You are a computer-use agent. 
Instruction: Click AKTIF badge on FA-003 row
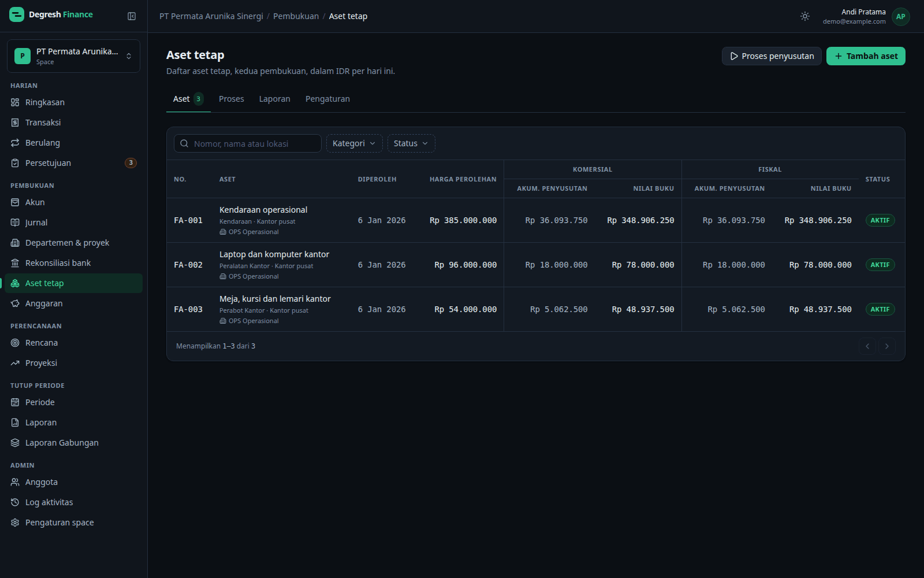tap(880, 309)
